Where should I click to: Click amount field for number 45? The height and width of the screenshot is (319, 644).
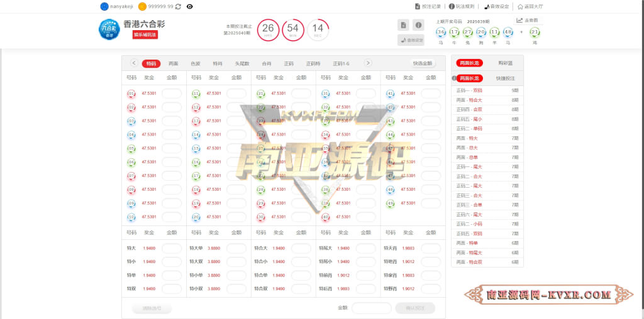tap(431, 148)
